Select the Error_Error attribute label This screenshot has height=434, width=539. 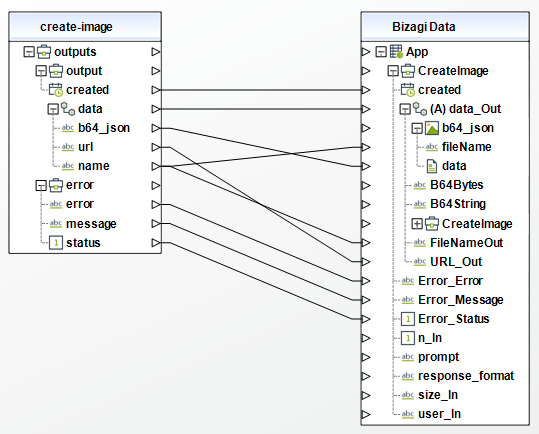pyautogui.click(x=450, y=281)
